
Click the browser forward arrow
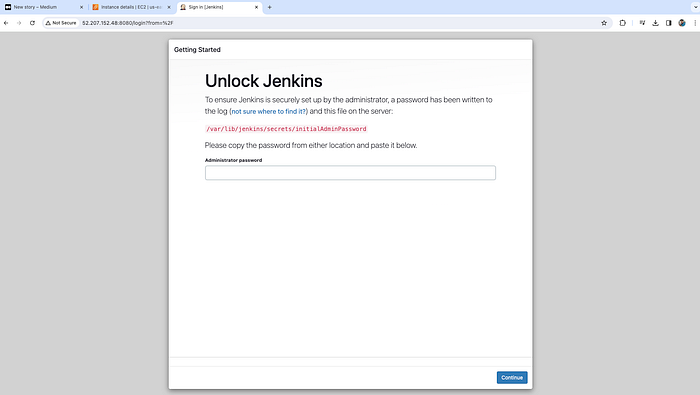pos(19,23)
